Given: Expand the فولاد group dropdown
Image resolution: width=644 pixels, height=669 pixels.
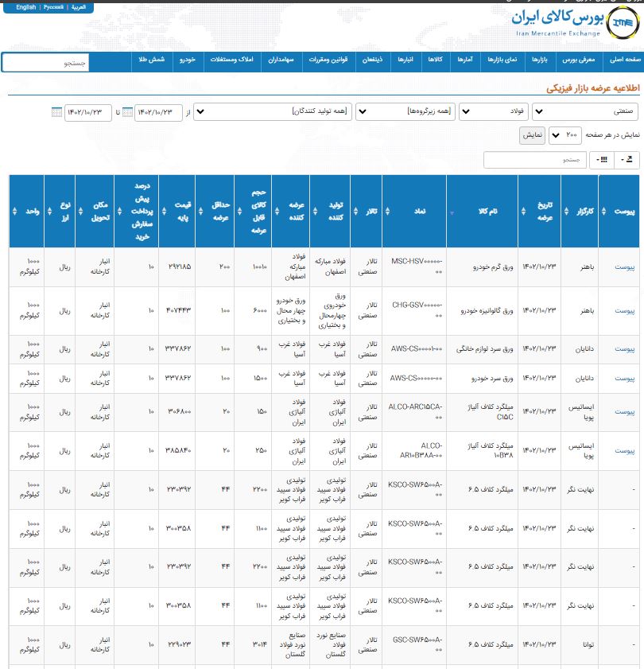Looking at the screenshot, I should click(x=494, y=112).
